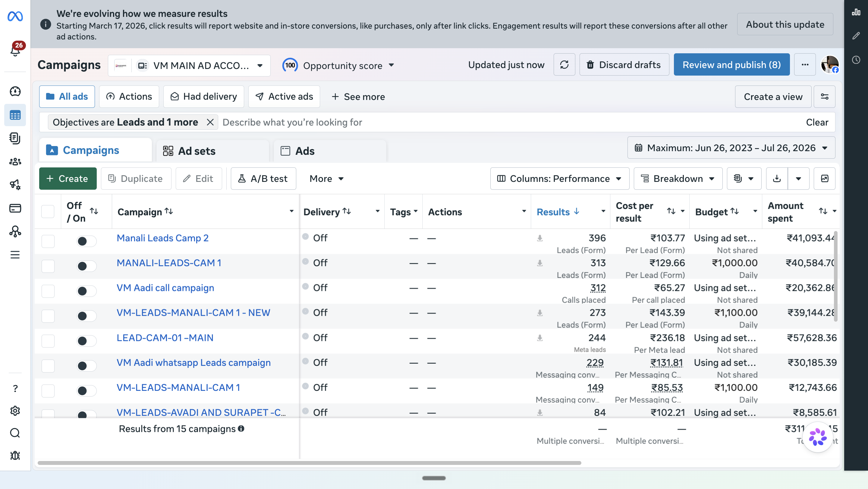Check the box for Manali Leads Camp 2

[48, 241]
